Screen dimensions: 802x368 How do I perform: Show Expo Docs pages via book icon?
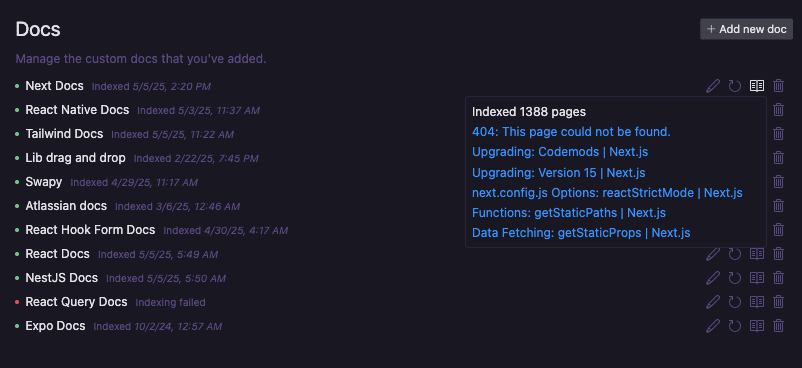(756, 326)
